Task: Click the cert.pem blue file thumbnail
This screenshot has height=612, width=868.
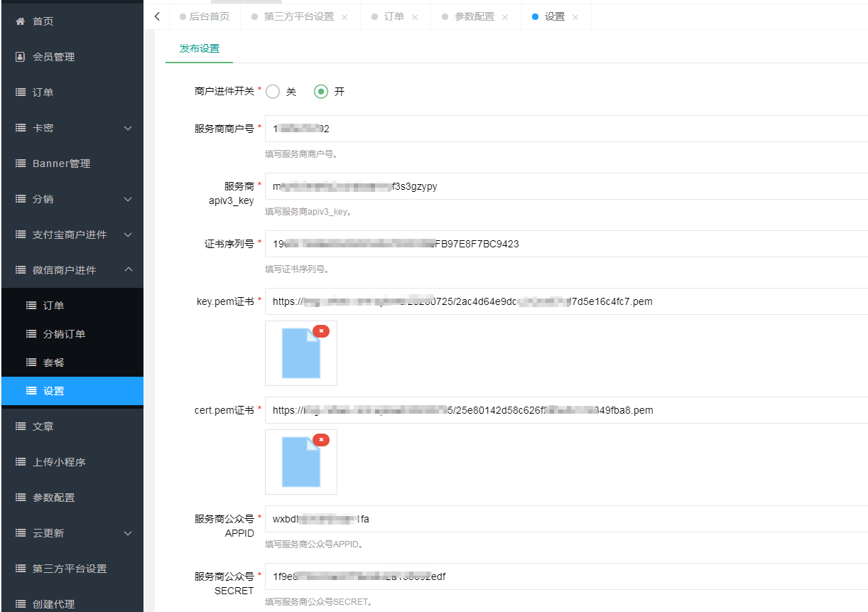Action: coord(301,462)
